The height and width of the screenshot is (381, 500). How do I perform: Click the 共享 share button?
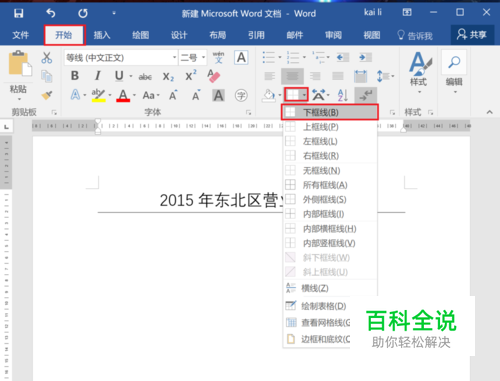(x=472, y=35)
